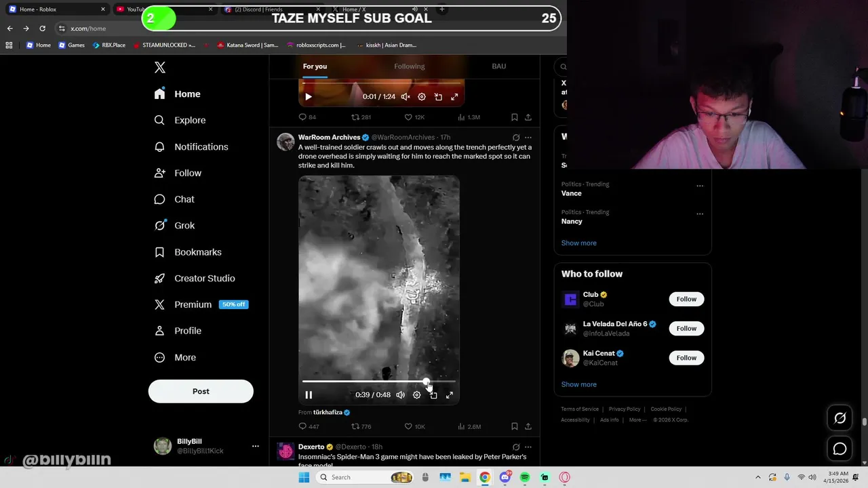Switch to the BAU tab
The height and width of the screenshot is (488, 868).
[x=499, y=66]
